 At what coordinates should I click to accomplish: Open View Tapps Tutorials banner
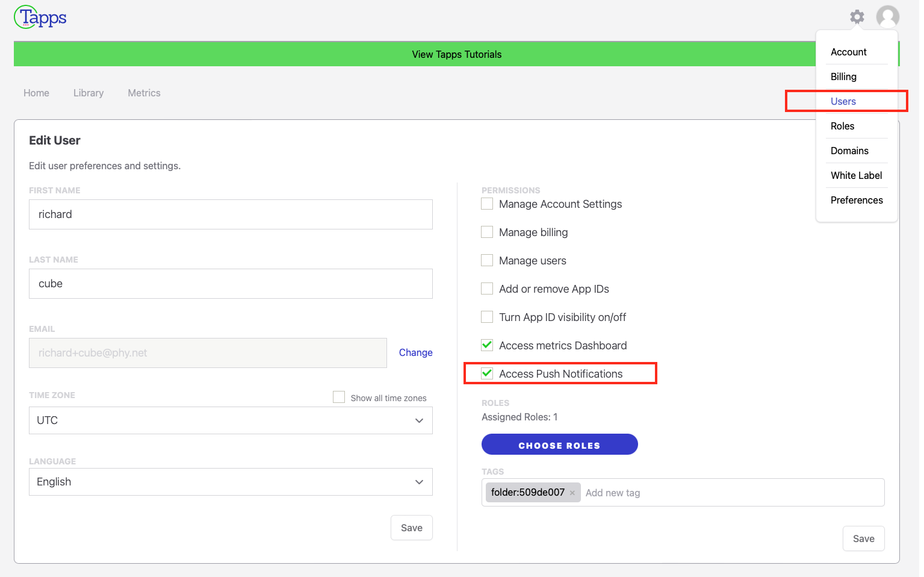click(x=456, y=54)
